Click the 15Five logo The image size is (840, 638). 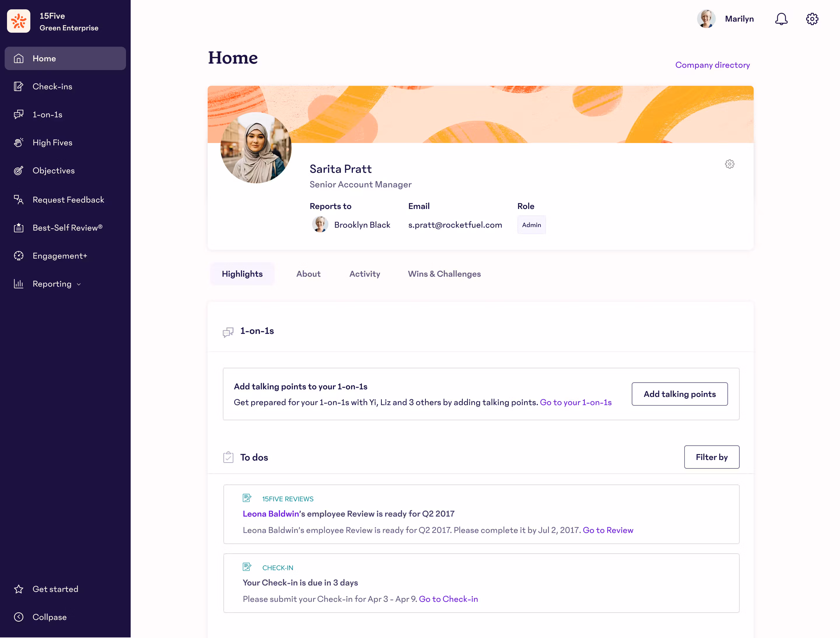click(x=19, y=21)
